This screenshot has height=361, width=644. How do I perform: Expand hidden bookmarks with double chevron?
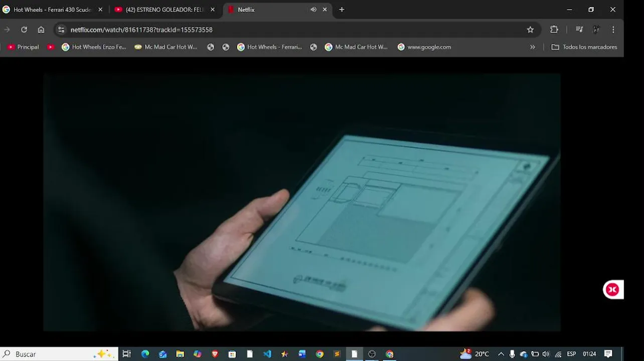[533, 47]
